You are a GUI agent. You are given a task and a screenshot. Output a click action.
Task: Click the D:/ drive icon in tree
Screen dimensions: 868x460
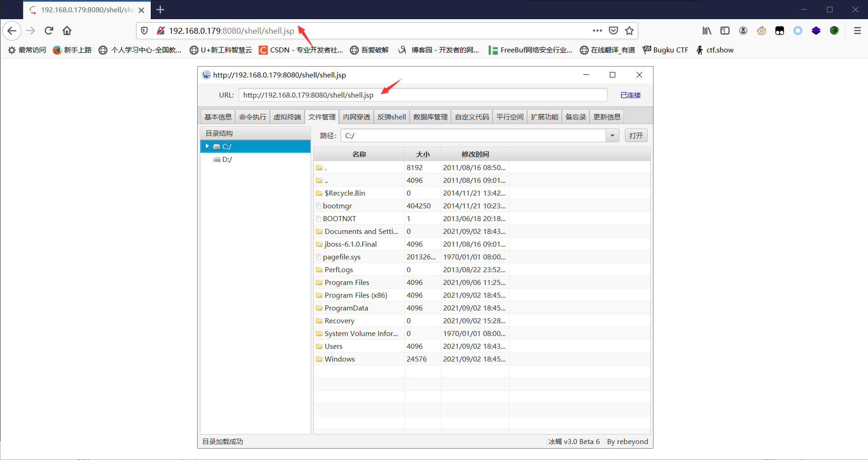[x=217, y=160]
